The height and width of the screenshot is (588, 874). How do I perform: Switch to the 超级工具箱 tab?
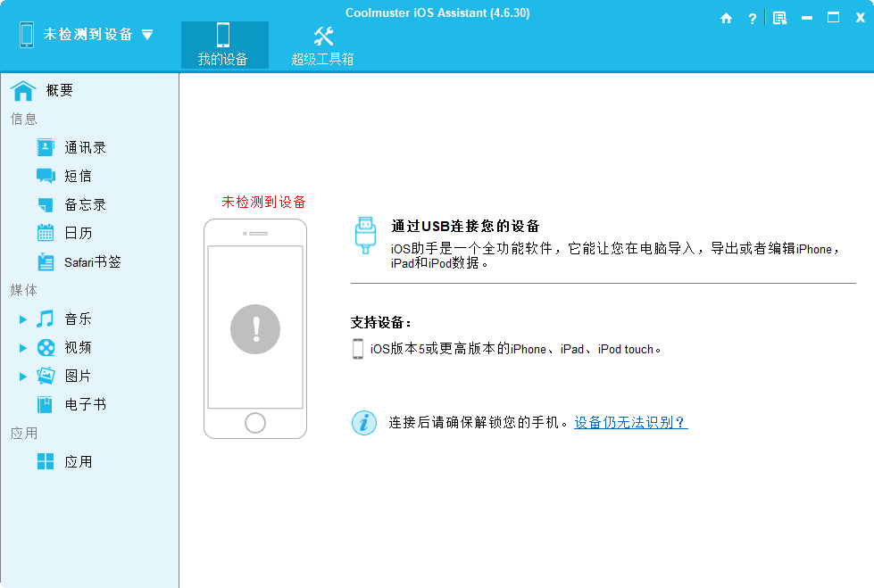(323, 43)
